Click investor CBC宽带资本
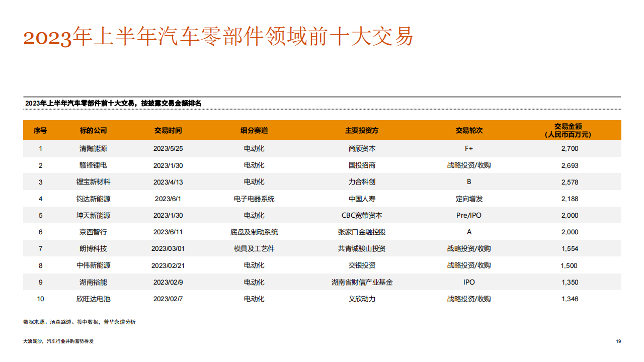The image size is (644, 362). (362, 215)
